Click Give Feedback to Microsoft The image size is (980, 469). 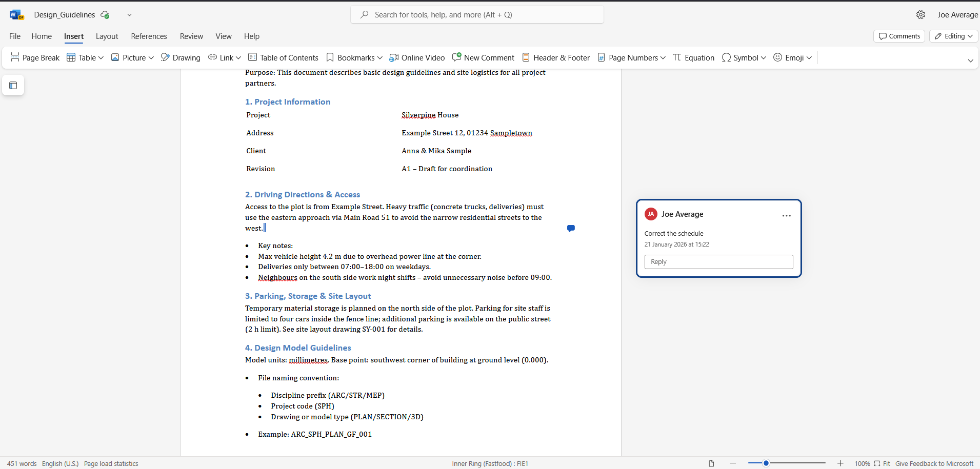tap(934, 464)
